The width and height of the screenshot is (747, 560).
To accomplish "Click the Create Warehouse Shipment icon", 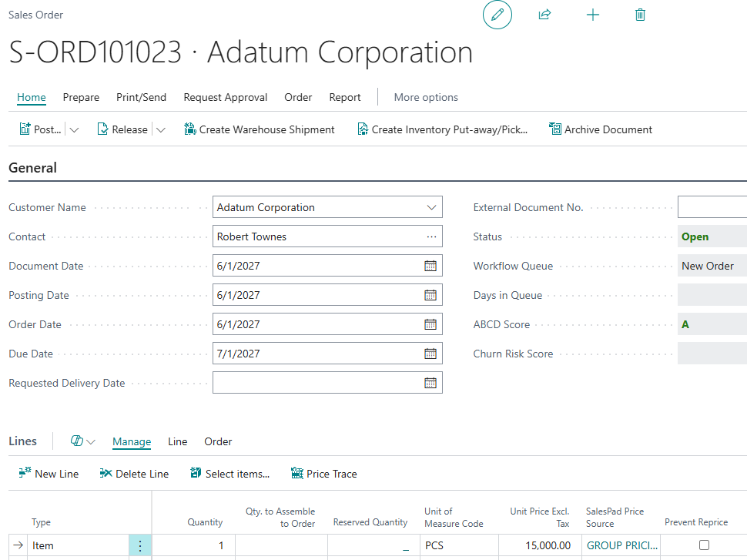I will pyautogui.click(x=190, y=129).
